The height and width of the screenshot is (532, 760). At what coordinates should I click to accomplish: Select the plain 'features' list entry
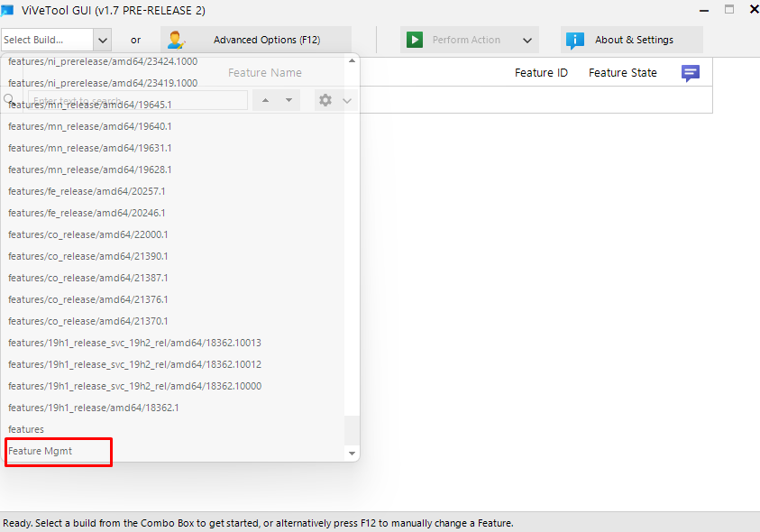tap(26, 430)
